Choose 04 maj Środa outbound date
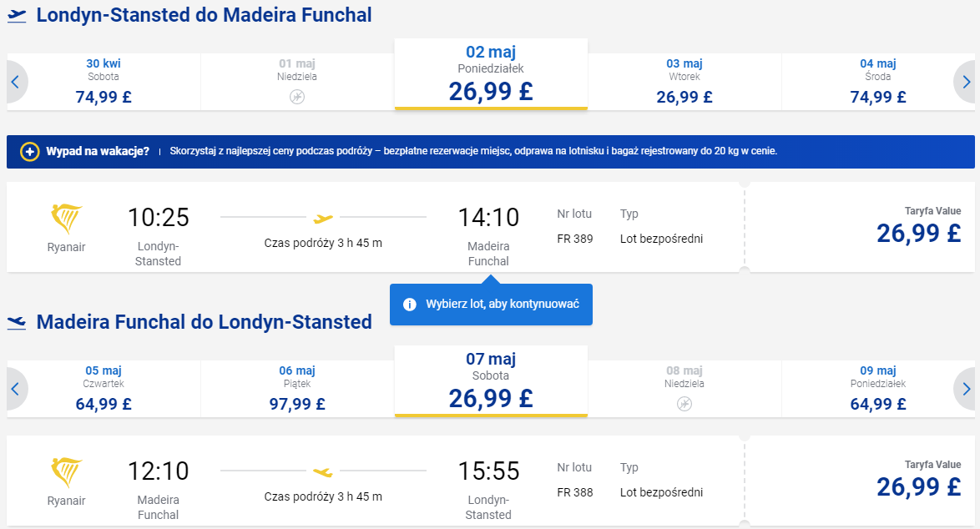The image size is (980, 529). (x=877, y=82)
